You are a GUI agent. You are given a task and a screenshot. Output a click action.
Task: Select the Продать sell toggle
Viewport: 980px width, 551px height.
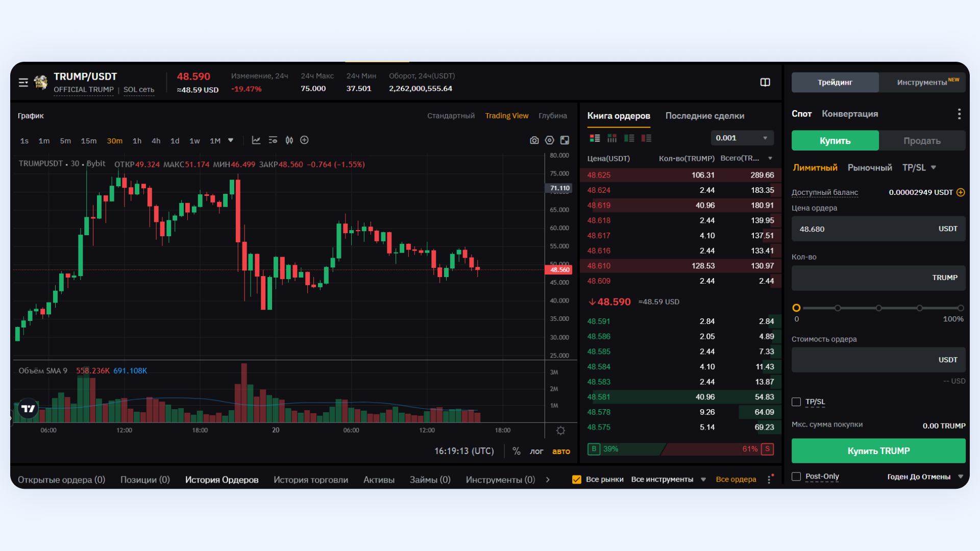[x=922, y=141]
